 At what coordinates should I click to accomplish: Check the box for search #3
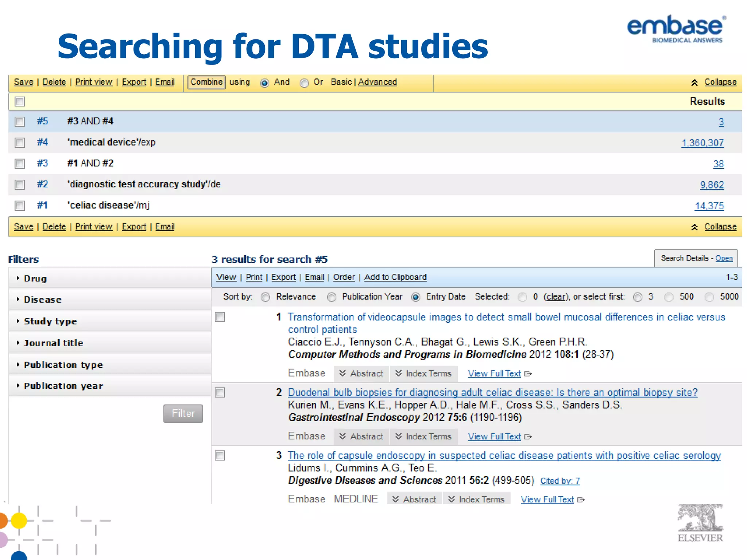point(20,164)
